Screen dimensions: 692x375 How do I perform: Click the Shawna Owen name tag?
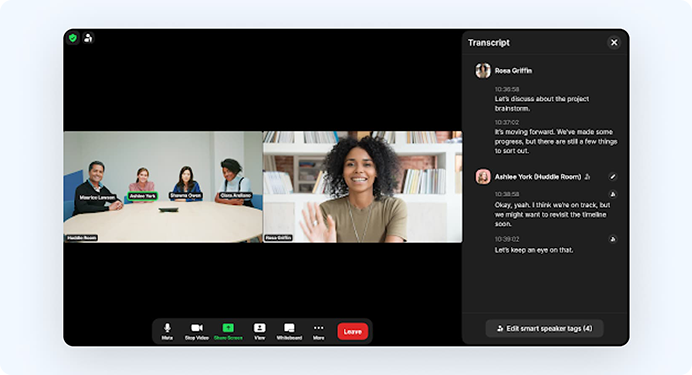coord(186,195)
